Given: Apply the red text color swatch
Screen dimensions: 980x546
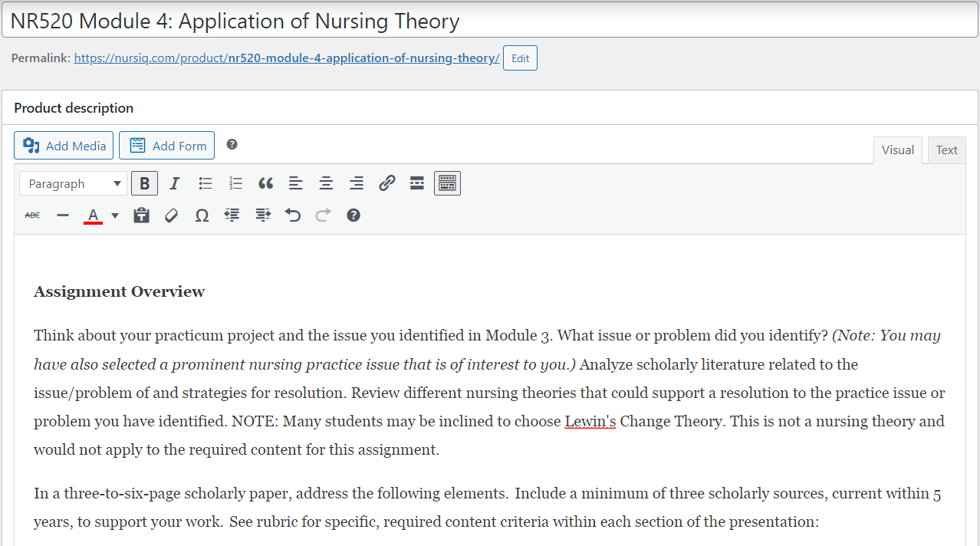Looking at the screenshot, I should 93,215.
